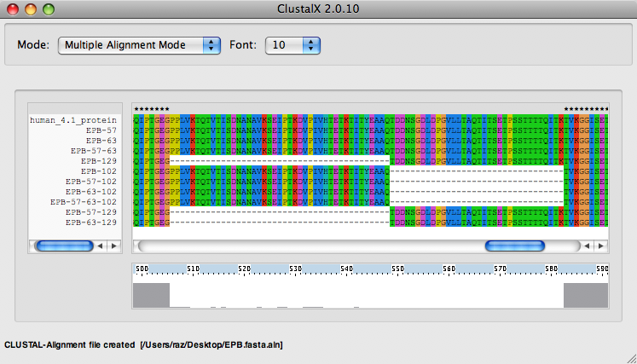Click left scroll arrow of alignment pane
Viewport: 637px width, 364px height.
588,246
